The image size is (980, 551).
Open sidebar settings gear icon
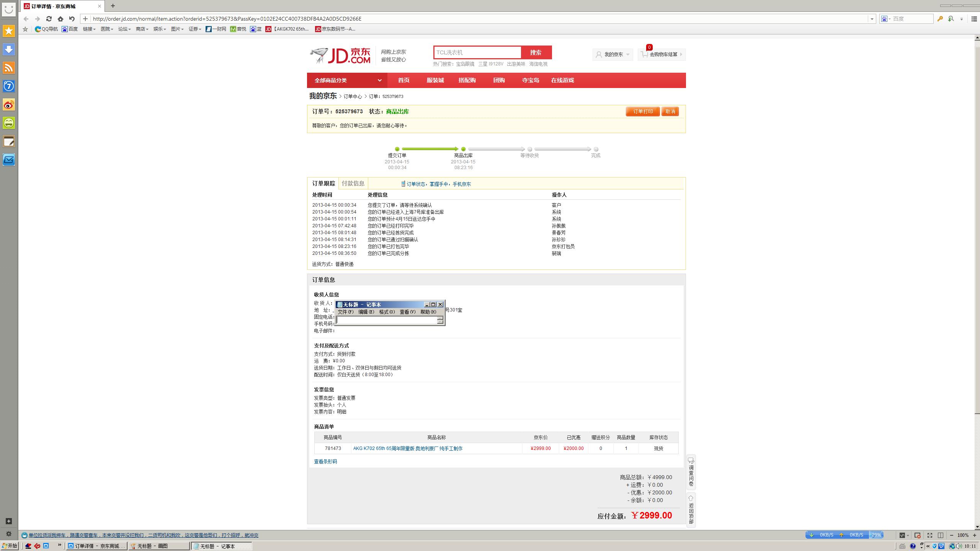tap(9, 533)
